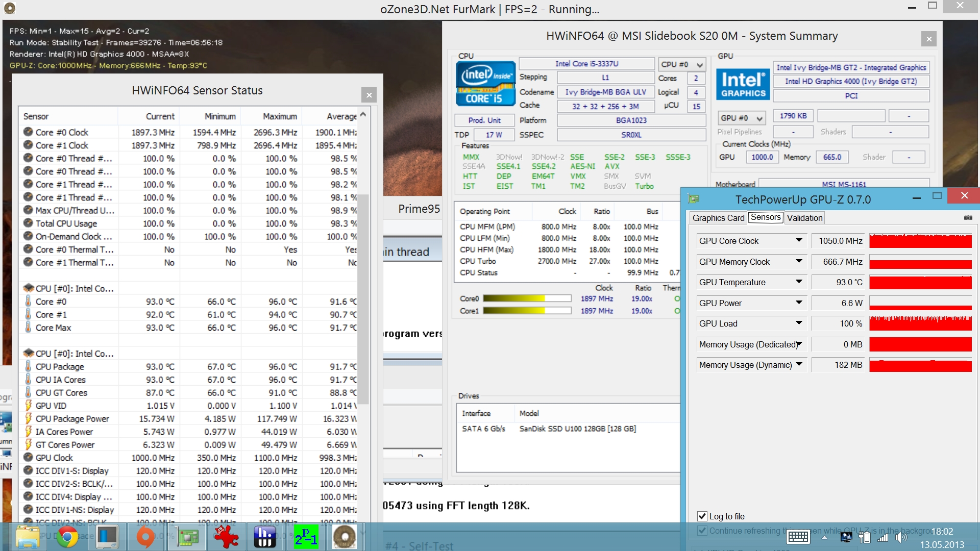Switch to FurMark via its donut taskbar icon
Image resolution: width=980 pixels, height=551 pixels.
pyautogui.click(x=345, y=537)
